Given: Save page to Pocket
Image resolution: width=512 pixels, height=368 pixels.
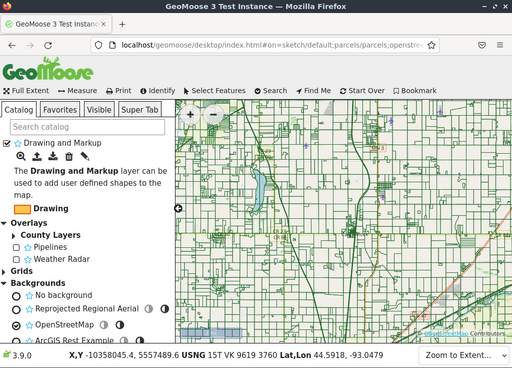Looking at the screenshot, I should pos(482,45).
